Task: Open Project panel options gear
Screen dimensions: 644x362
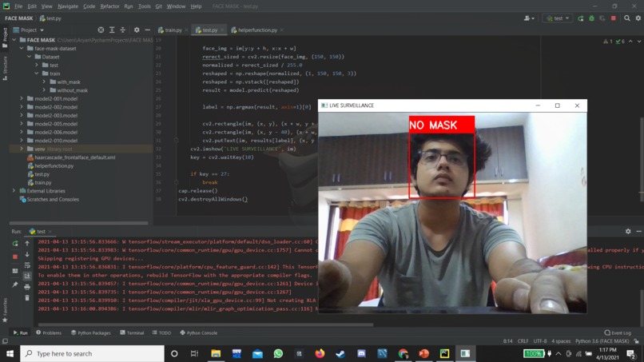Action: [137, 30]
